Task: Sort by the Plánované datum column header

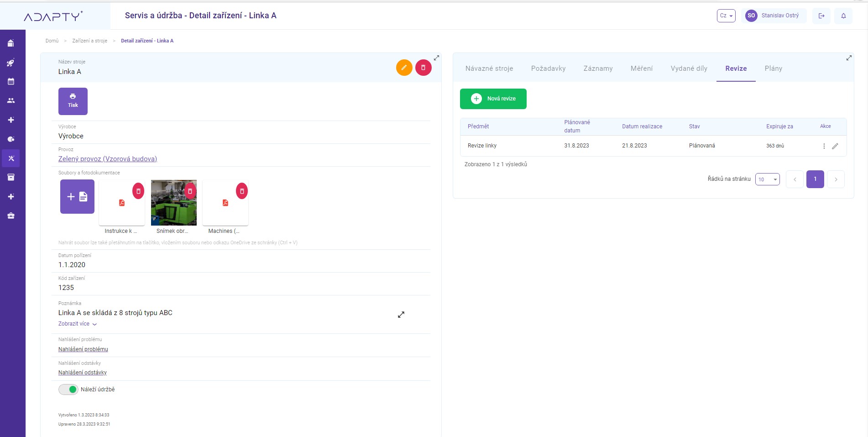Action: pyautogui.click(x=577, y=126)
